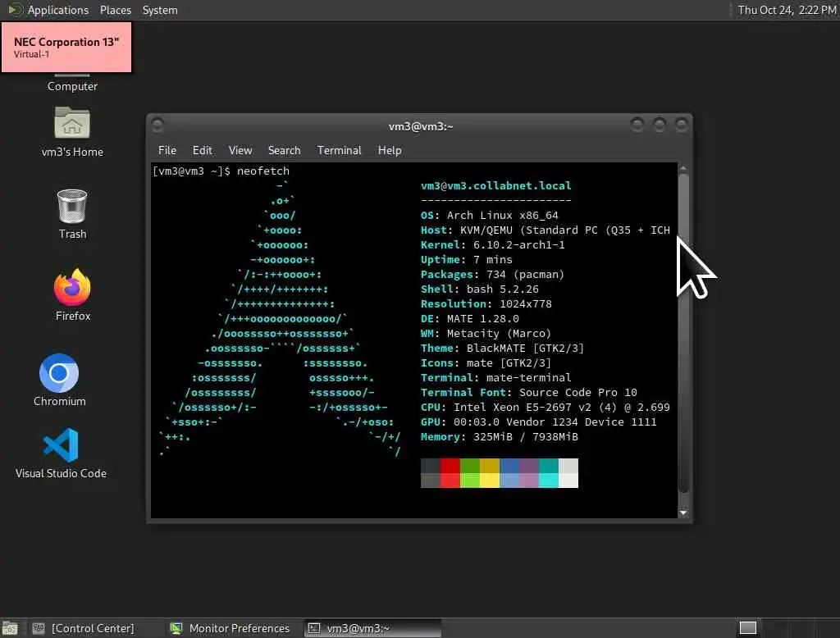Image resolution: width=840 pixels, height=638 pixels.
Task: Open the Terminal menu
Action: point(339,150)
